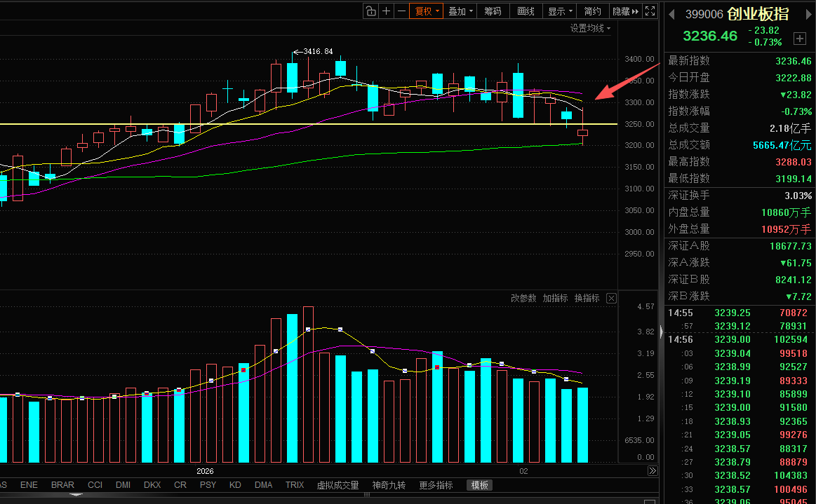
Task: Zoom out chart with the minus icon
Action: point(401,11)
